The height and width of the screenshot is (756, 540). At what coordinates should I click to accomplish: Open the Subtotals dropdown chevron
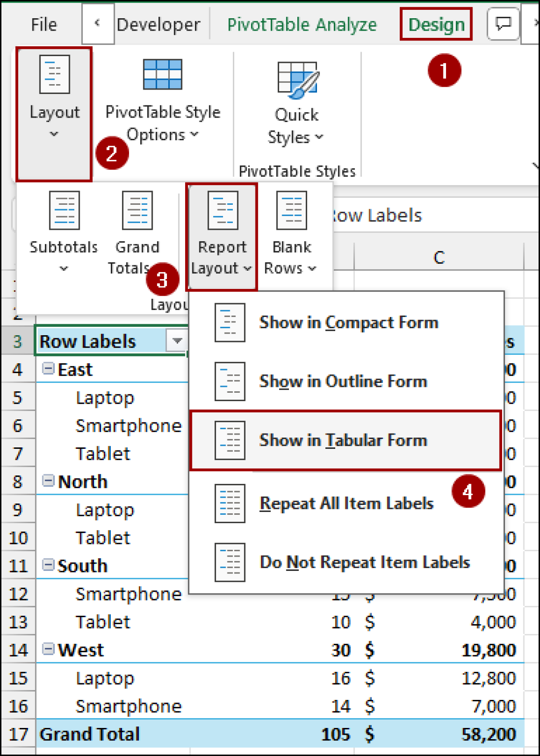[63, 269]
